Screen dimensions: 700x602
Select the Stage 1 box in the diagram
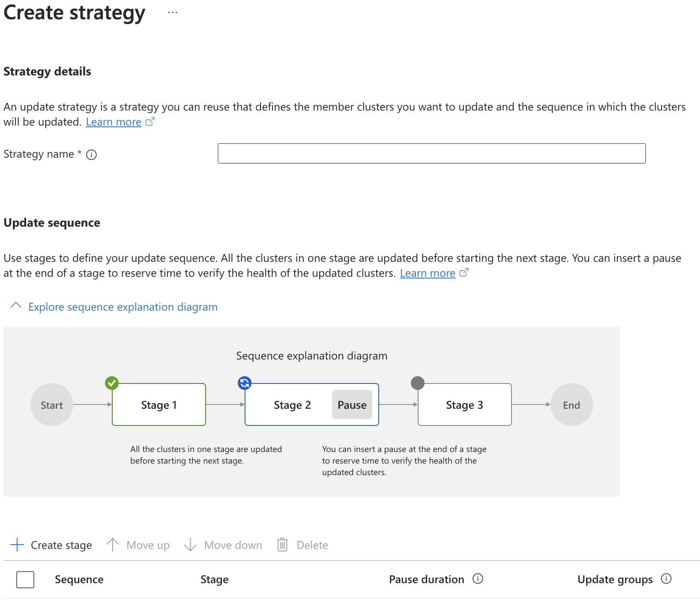(x=159, y=404)
